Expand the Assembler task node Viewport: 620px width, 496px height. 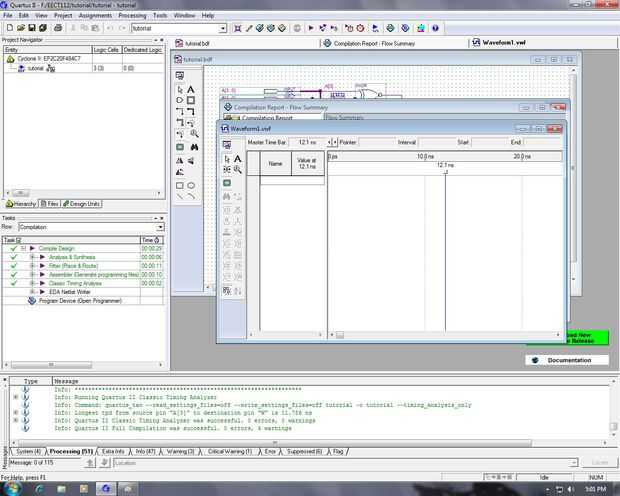(x=32, y=275)
